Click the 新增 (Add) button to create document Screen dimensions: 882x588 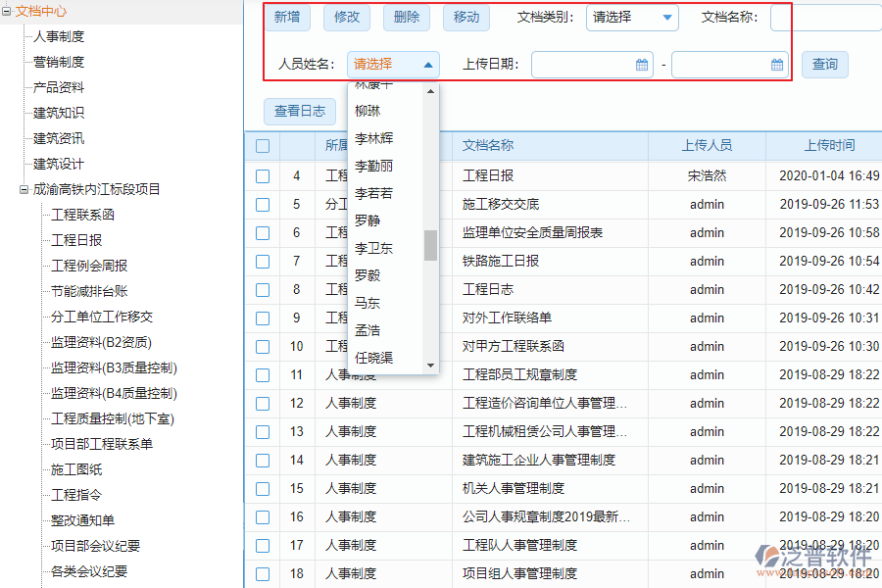[x=287, y=18]
